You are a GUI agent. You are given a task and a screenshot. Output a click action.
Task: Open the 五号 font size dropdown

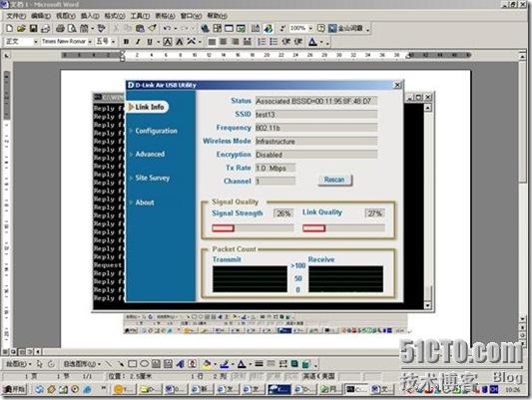(113, 42)
